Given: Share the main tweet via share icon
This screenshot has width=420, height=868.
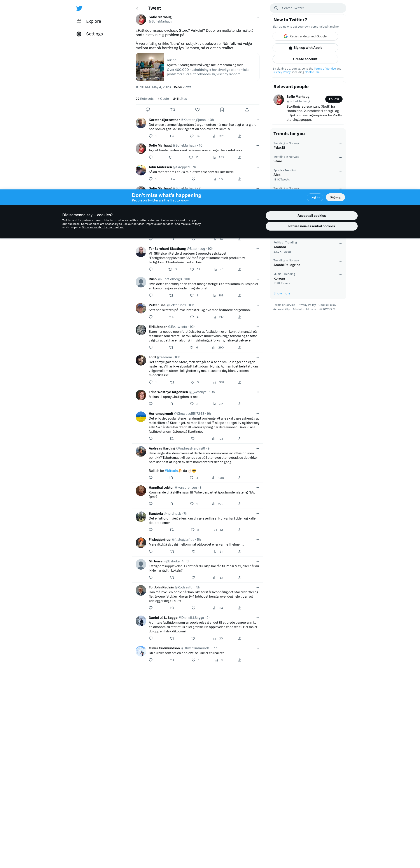Looking at the screenshot, I should tap(247, 110).
